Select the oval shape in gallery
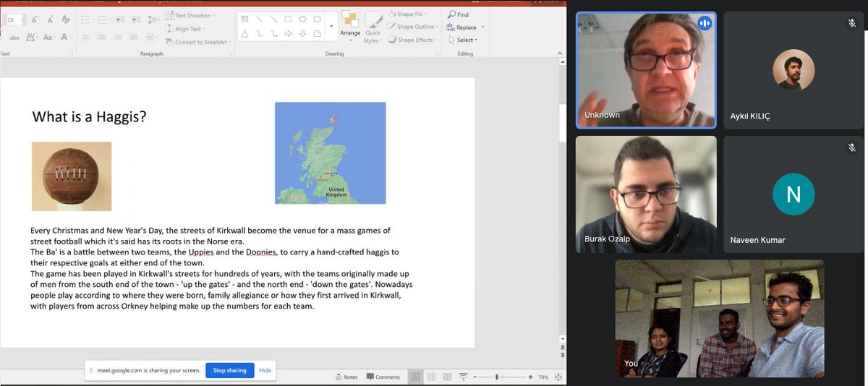Screen dimensions: 868x386 (x=302, y=19)
